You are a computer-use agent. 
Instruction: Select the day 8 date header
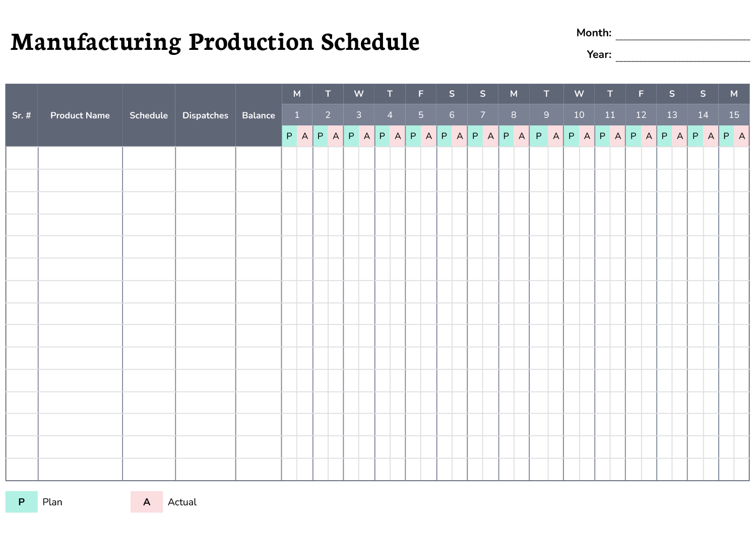click(x=514, y=115)
